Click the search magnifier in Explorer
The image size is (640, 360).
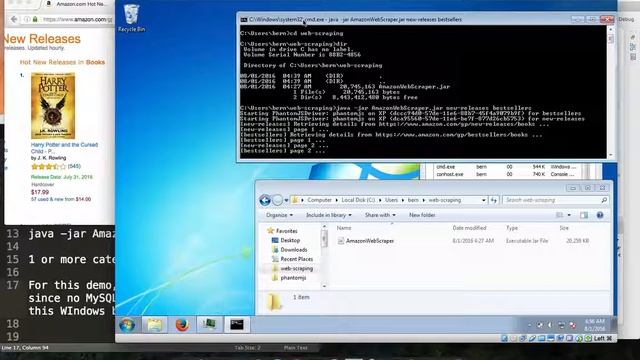tap(604, 200)
